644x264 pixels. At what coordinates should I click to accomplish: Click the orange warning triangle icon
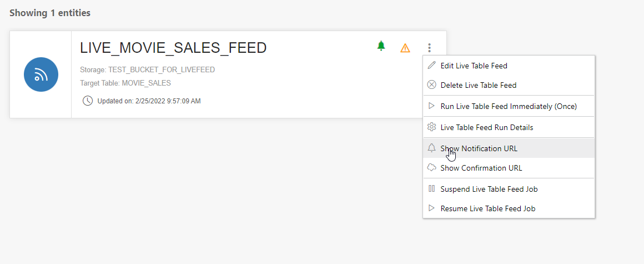click(x=405, y=48)
